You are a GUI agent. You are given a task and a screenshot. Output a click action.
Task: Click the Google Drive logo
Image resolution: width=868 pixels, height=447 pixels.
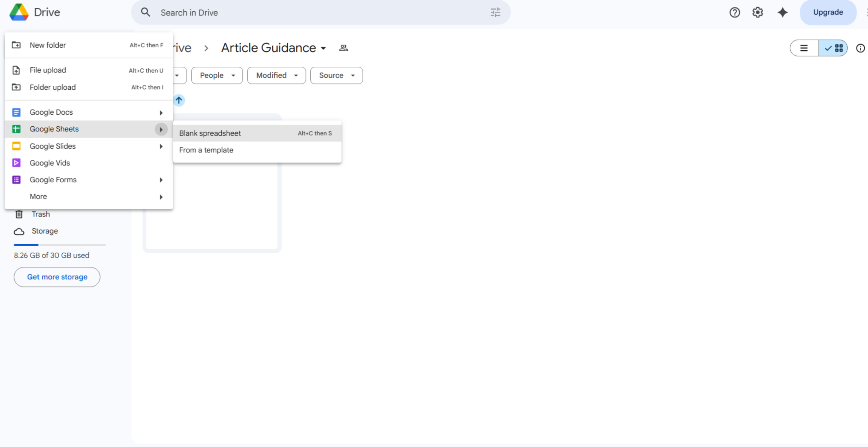(19, 12)
